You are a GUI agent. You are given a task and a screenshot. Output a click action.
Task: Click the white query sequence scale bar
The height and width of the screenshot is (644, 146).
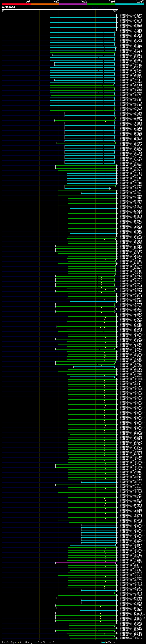coord(60,10)
